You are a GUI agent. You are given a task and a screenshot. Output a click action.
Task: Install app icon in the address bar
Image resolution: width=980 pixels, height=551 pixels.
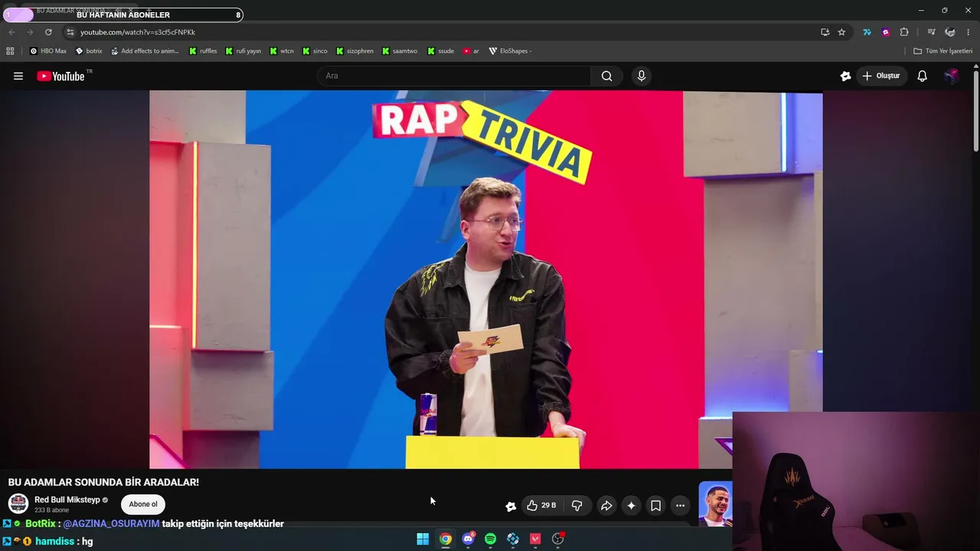[x=825, y=32]
